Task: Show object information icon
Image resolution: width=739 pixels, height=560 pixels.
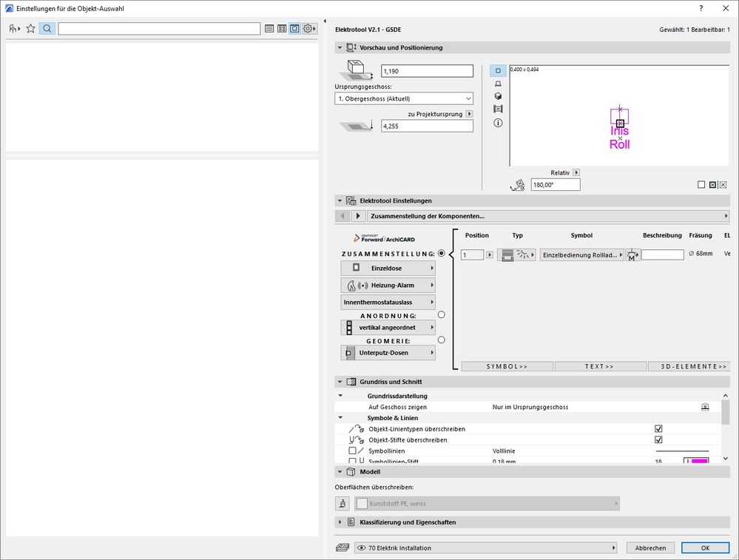Action: click(x=498, y=123)
